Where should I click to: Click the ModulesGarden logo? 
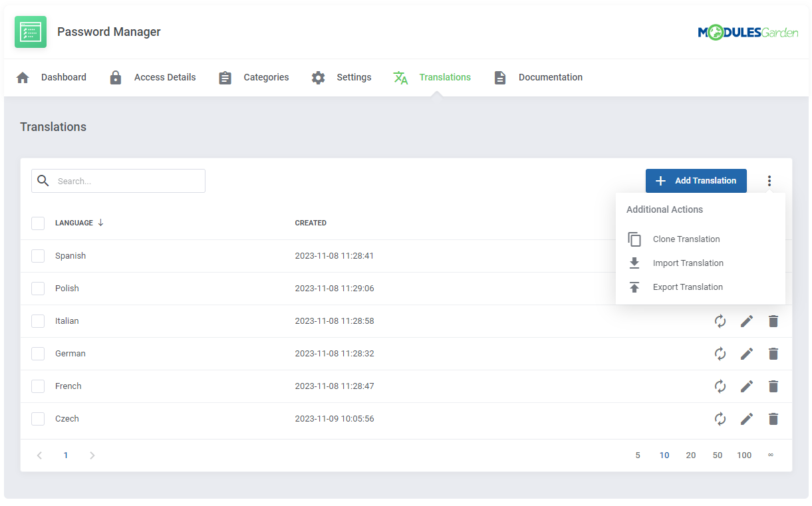point(747,32)
